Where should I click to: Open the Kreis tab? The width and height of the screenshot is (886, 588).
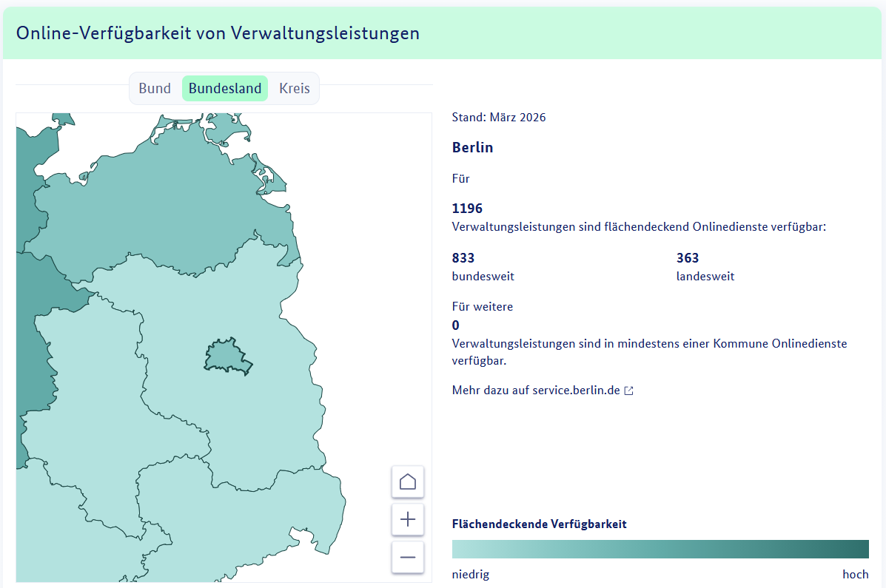tap(295, 89)
